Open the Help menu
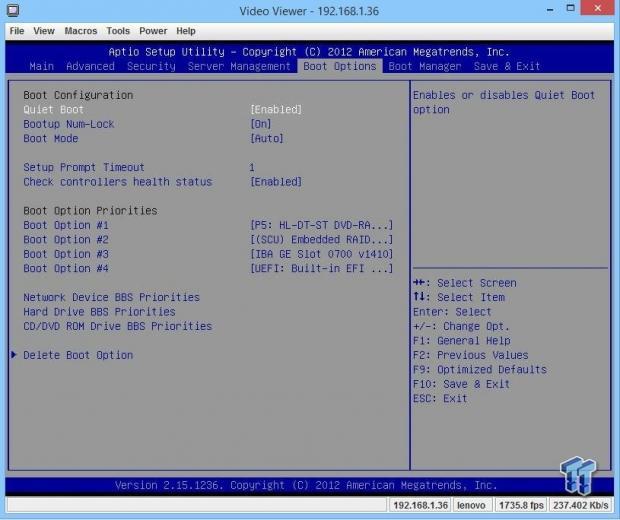620x520 pixels. tap(186, 31)
